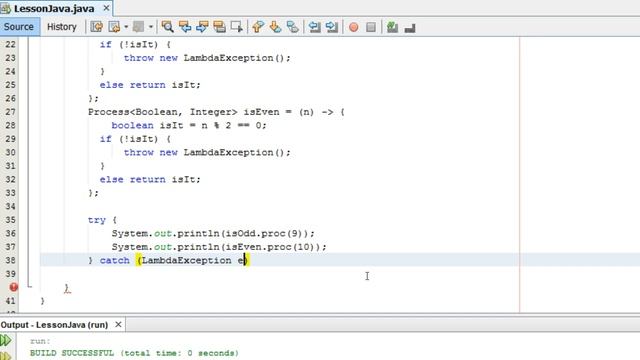Shift the current line left

314,27
